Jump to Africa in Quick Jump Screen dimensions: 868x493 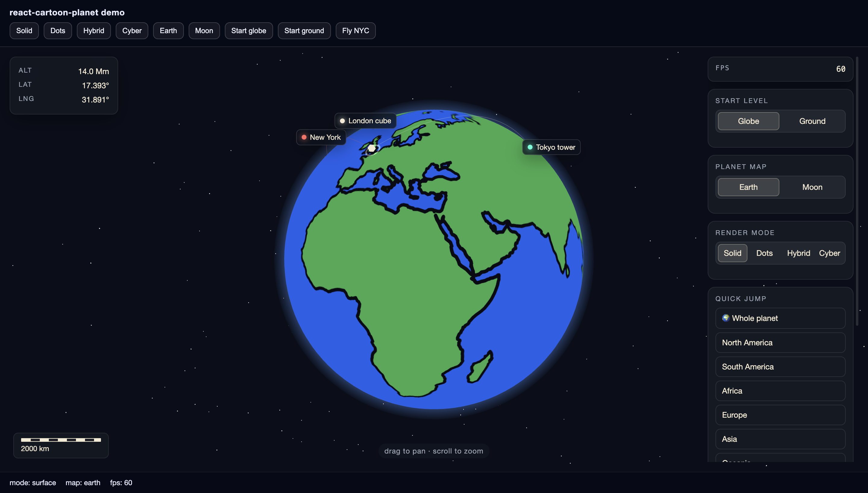[x=780, y=391]
